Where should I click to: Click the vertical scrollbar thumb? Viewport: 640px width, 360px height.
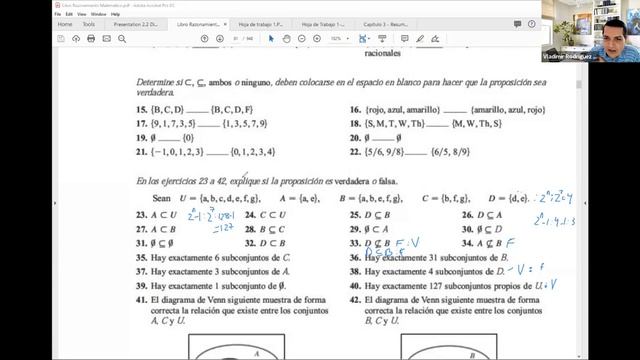tap(579, 84)
